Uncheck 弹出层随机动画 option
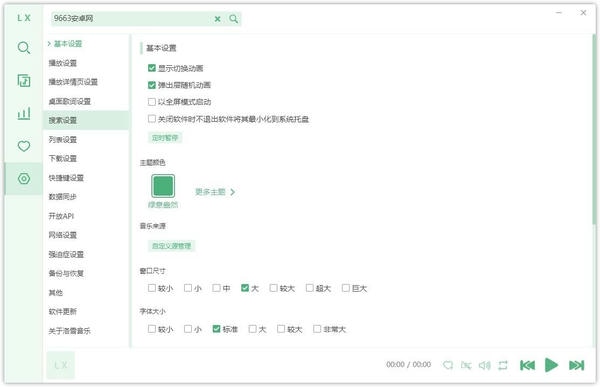Viewport: 600px width, 387px height. pos(152,85)
